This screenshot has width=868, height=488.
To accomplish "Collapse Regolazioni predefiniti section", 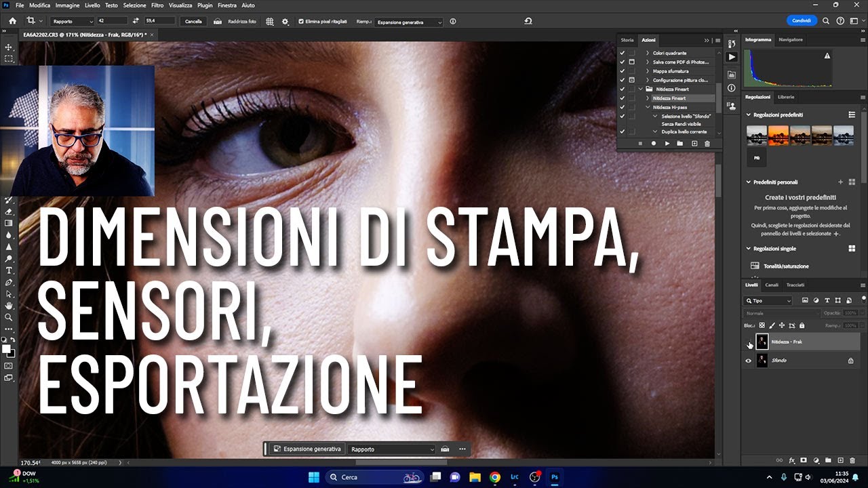I will (x=749, y=115).
